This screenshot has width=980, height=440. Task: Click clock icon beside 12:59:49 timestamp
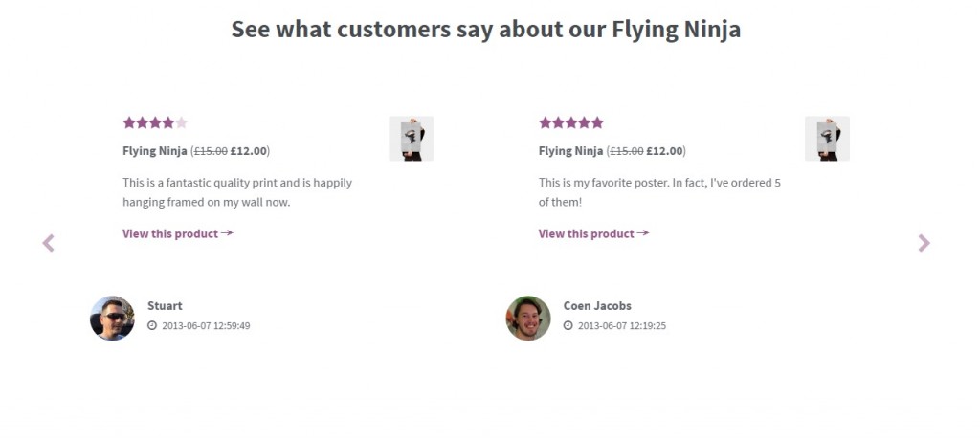pyautogui.click(x=152, y=326)
